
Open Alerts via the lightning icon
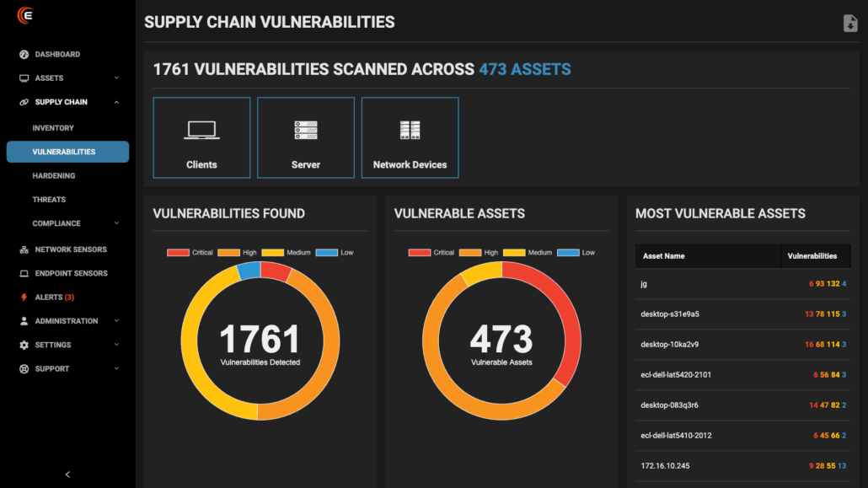(x=24, y=298)
